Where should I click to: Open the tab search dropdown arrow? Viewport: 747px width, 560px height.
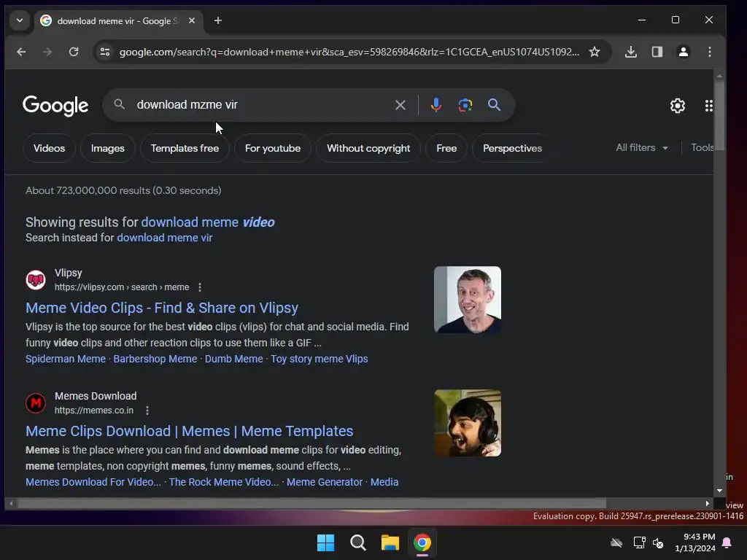tap(20, 20)
